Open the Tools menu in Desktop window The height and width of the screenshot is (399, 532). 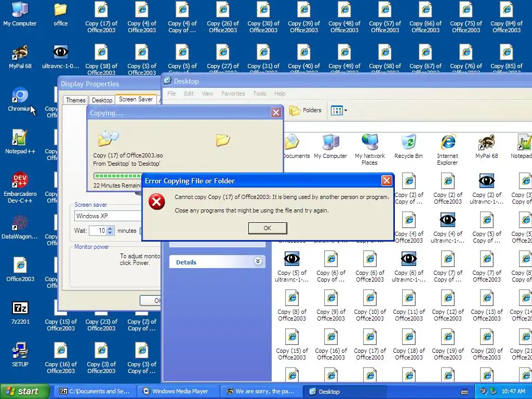(260, 94)
